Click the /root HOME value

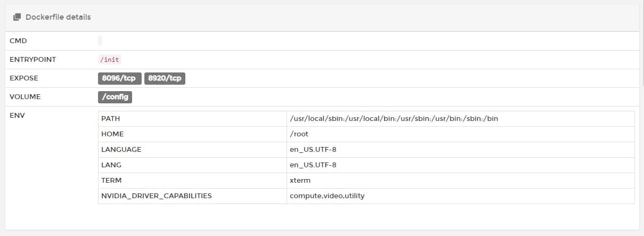click(x=299, y=134)
